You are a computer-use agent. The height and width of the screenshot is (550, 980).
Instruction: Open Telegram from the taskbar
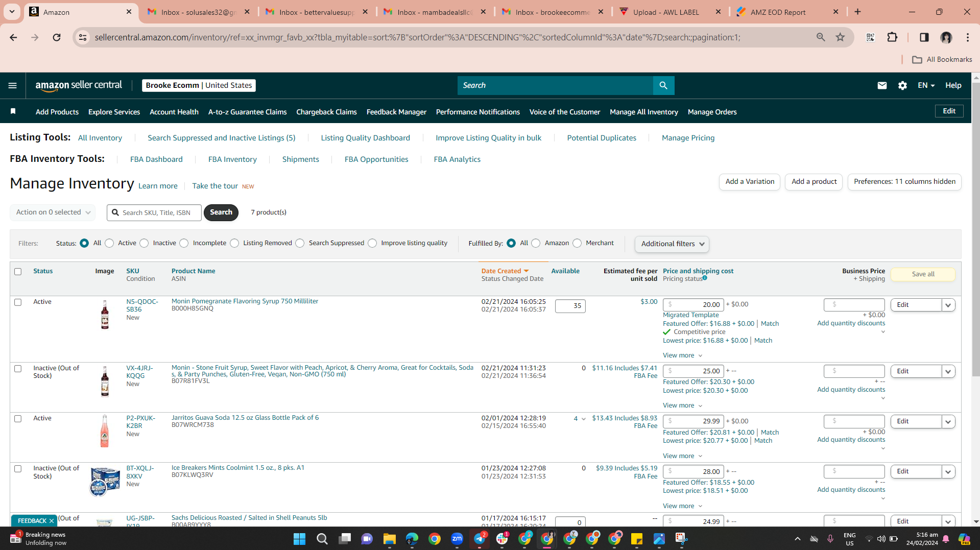[480, 539]
